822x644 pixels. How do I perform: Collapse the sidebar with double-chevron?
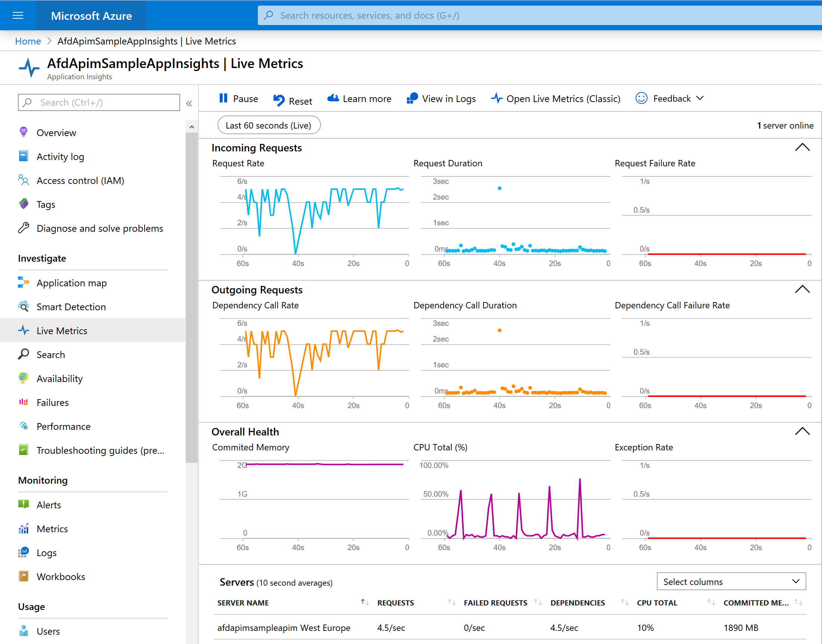point(189,103)
